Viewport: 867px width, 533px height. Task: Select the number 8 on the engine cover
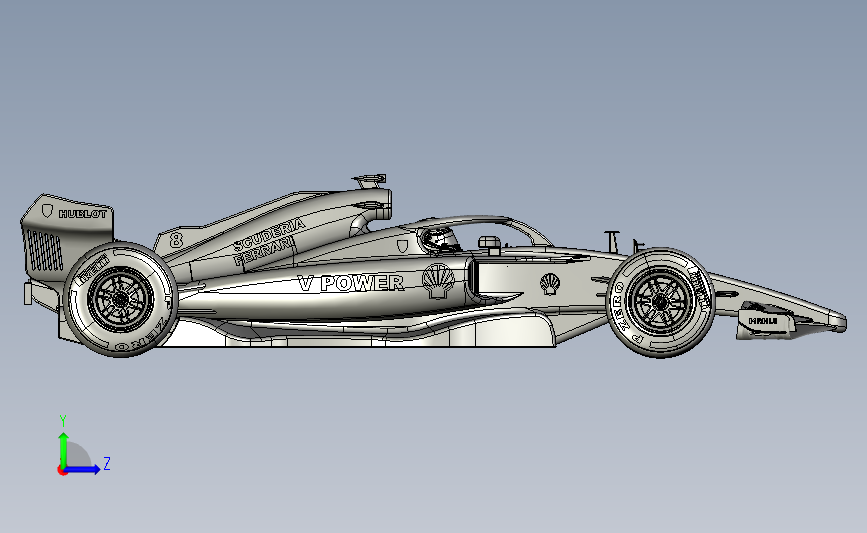(x=176, y=239)
